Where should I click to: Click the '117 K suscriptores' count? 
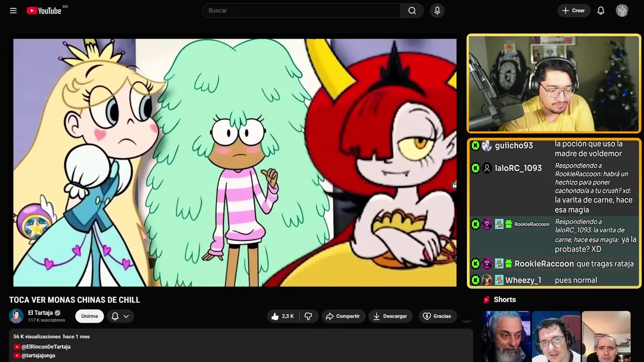[47, 320]
